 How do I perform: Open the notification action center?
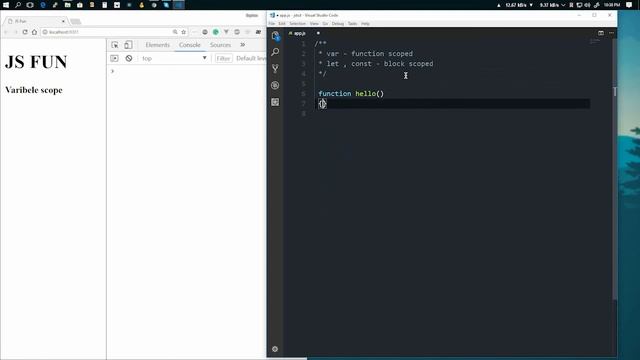click(x=629, y=5)
